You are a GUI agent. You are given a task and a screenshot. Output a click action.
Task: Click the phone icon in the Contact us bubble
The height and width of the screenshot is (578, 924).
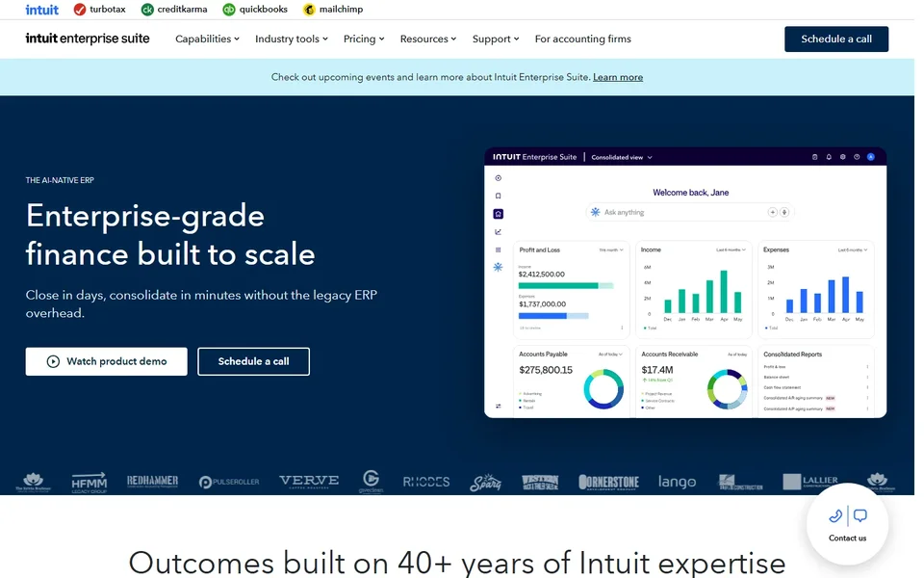point(835,516)
